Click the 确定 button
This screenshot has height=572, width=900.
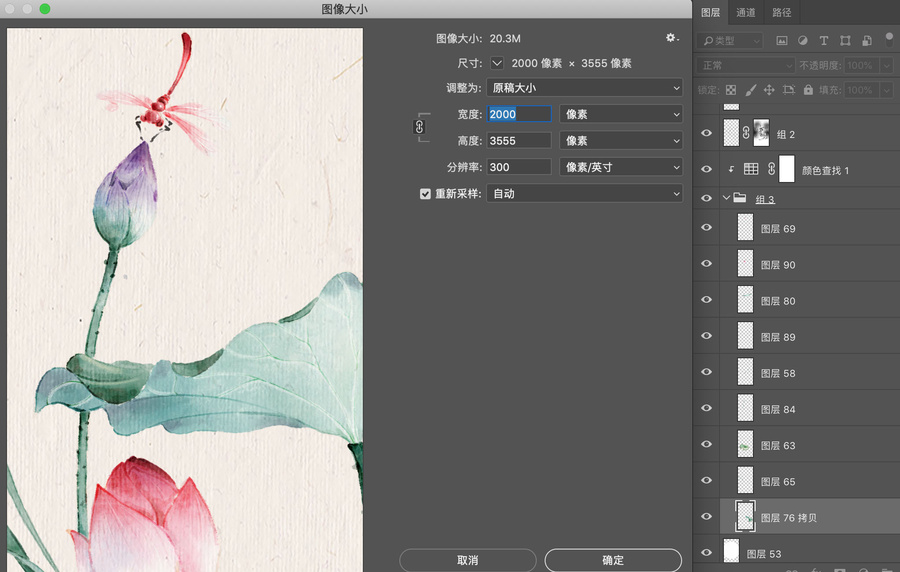(613, 560)
